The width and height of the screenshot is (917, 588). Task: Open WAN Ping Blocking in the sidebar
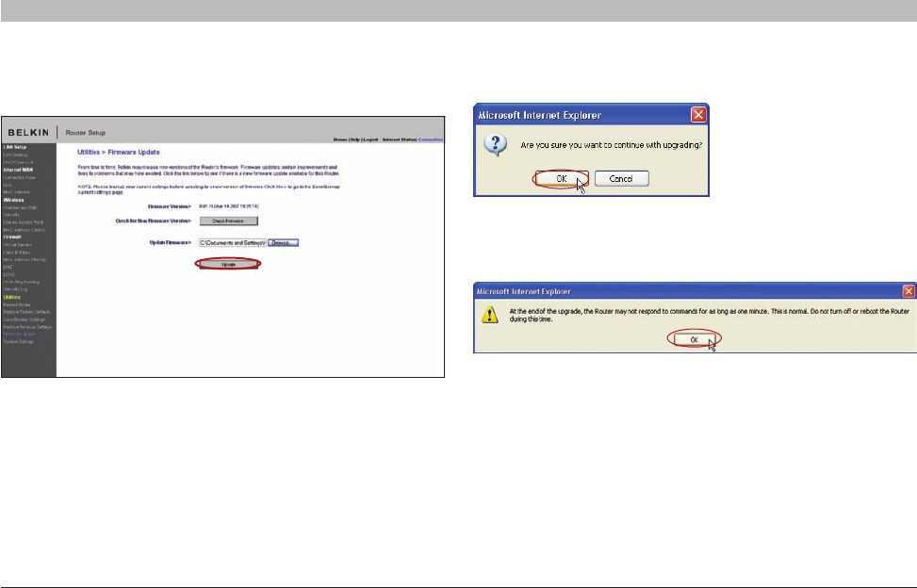(21, 282)
